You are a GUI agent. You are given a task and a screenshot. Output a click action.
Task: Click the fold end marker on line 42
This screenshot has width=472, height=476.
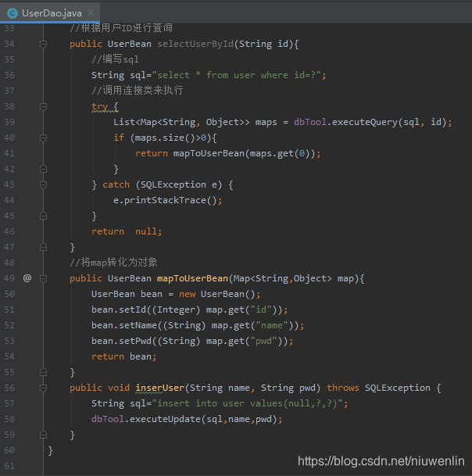pyautogui.click(x=44, y=169)
